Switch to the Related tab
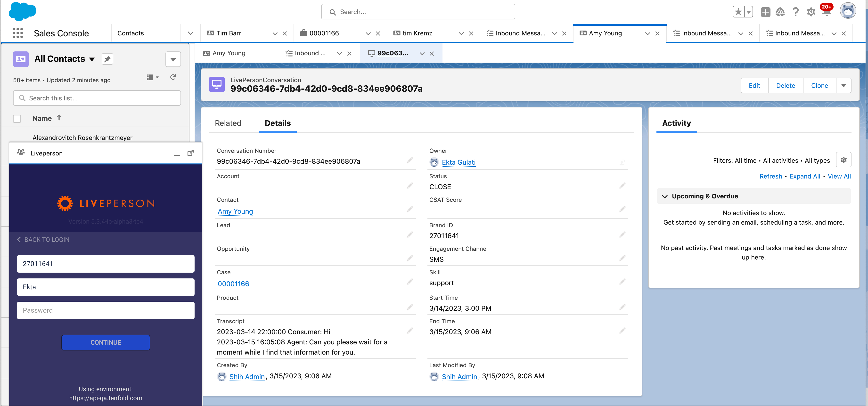 click(228, 123)
